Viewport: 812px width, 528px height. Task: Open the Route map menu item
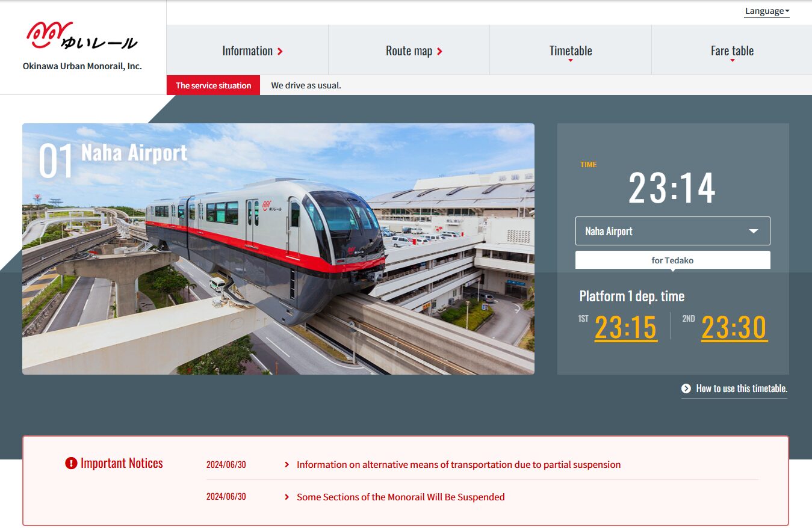[409, 51]
